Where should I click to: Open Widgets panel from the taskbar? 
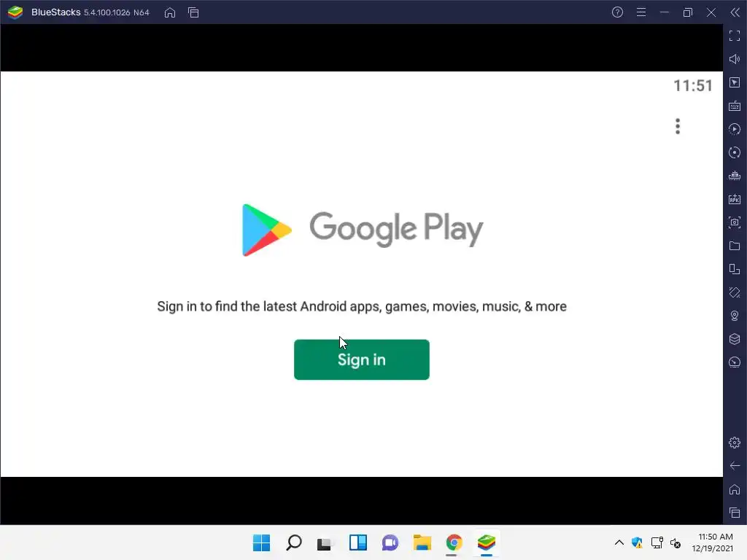(x=357, y=542)
